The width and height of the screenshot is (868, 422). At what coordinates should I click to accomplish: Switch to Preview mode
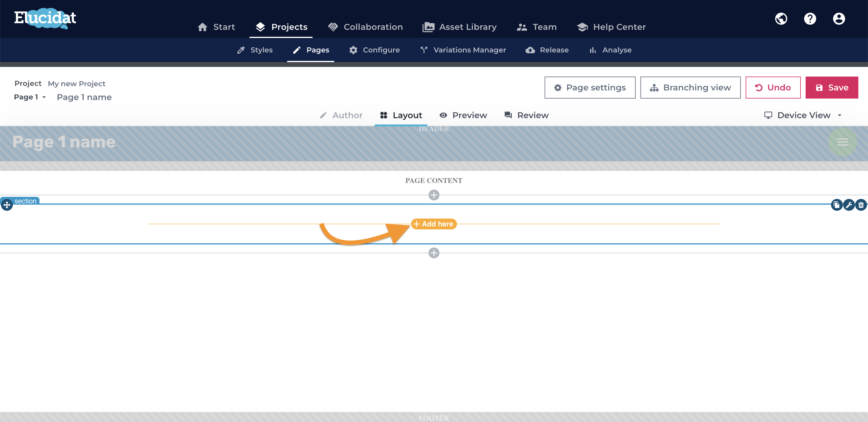coord(463,115)
